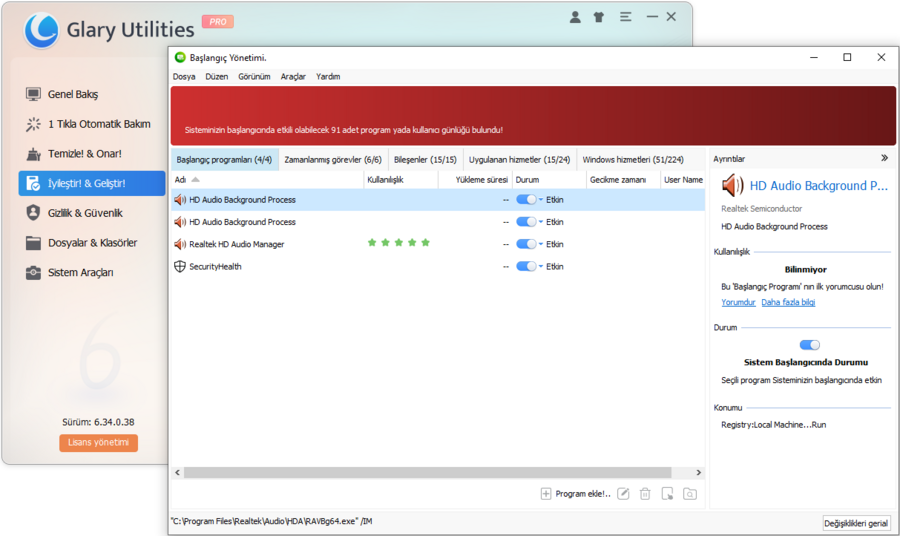Click the RAVBg64.exe path in status bar
The height and width of the screenshot is (536, 900).
tap(271, 521)
